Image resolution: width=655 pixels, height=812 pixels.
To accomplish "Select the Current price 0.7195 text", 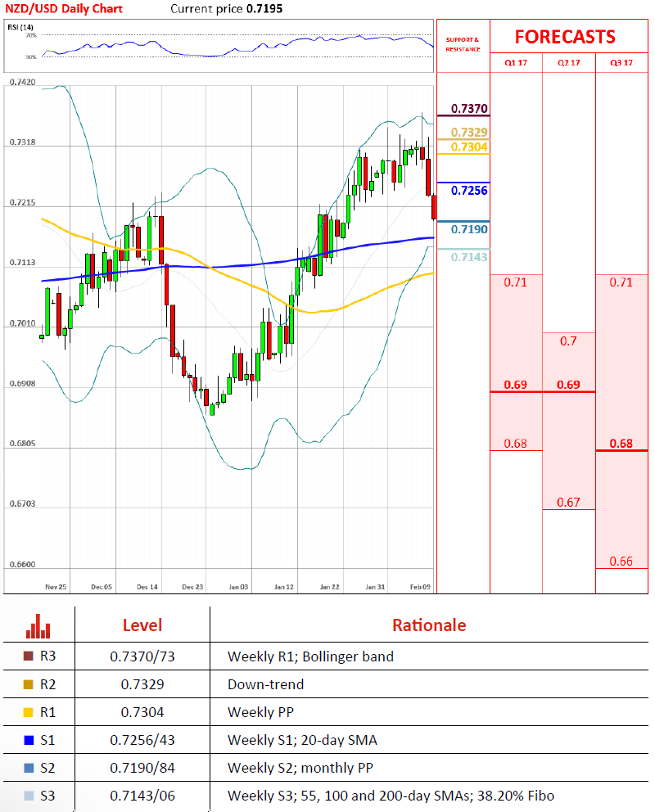I will coord(226,9).
